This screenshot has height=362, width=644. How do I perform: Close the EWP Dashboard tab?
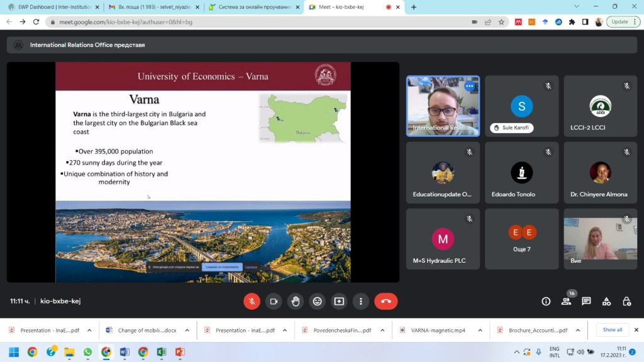tap(97, 7)
